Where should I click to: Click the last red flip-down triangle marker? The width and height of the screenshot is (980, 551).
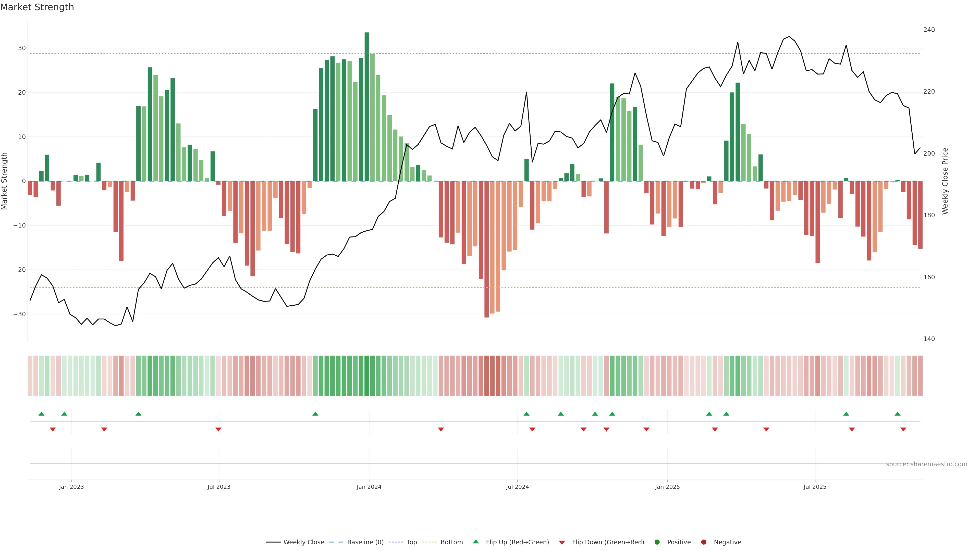(x=903, y=429)
